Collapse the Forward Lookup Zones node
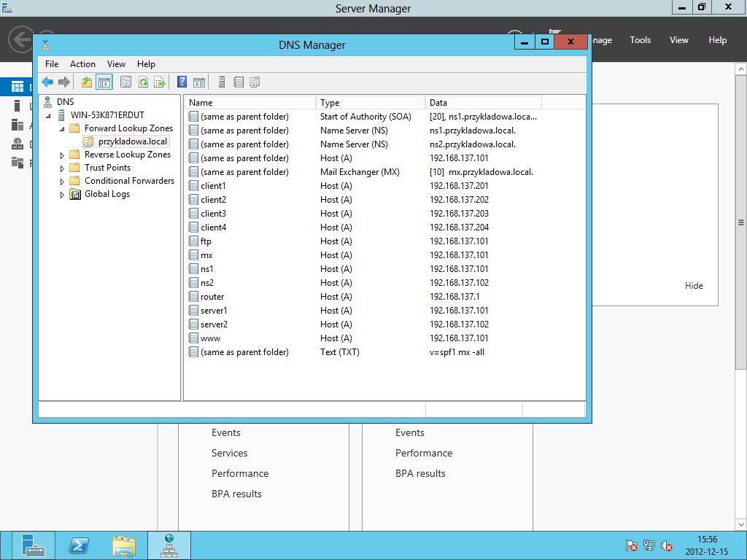The height and width of the screenshot is (560, 747). point(62,128)
